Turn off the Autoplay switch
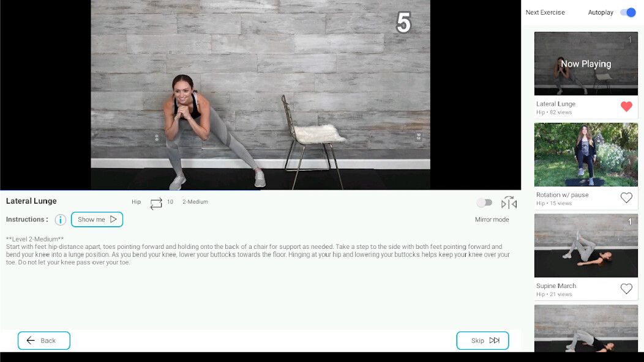 (628, 12)
